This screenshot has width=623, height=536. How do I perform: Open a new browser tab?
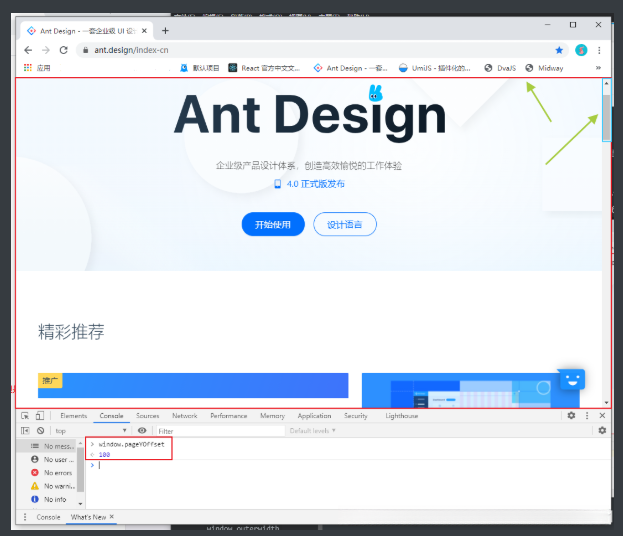click(x=165, y=31)
